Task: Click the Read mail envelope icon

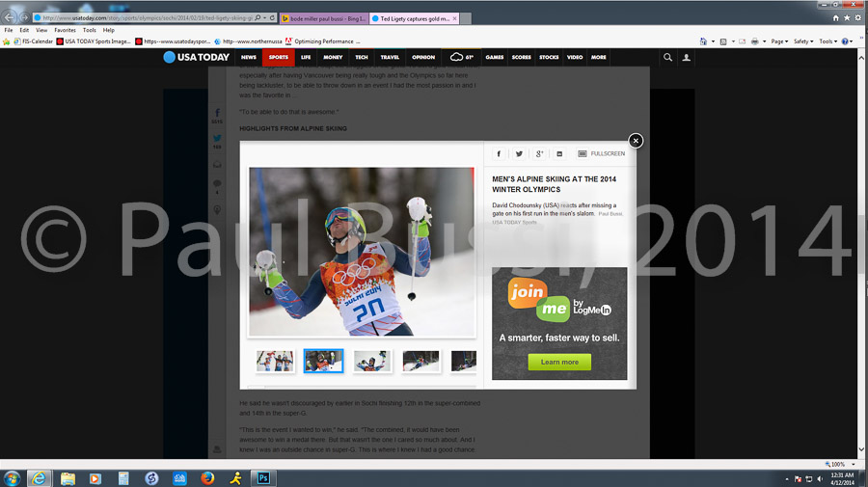Action: (x=743, y=41)
